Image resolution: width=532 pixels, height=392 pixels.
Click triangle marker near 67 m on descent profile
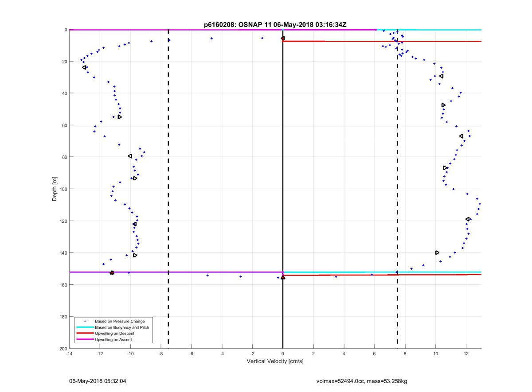click(462, 136)
